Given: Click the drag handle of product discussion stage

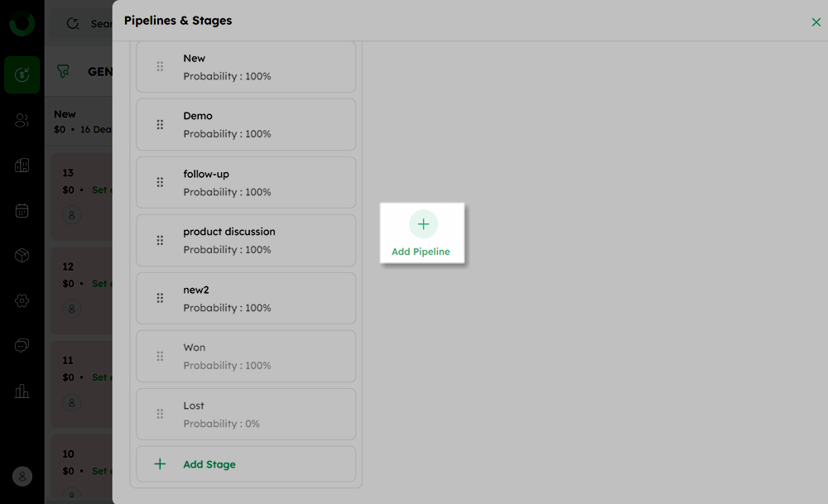Looking at the screenshot, I should click(160, 241).
